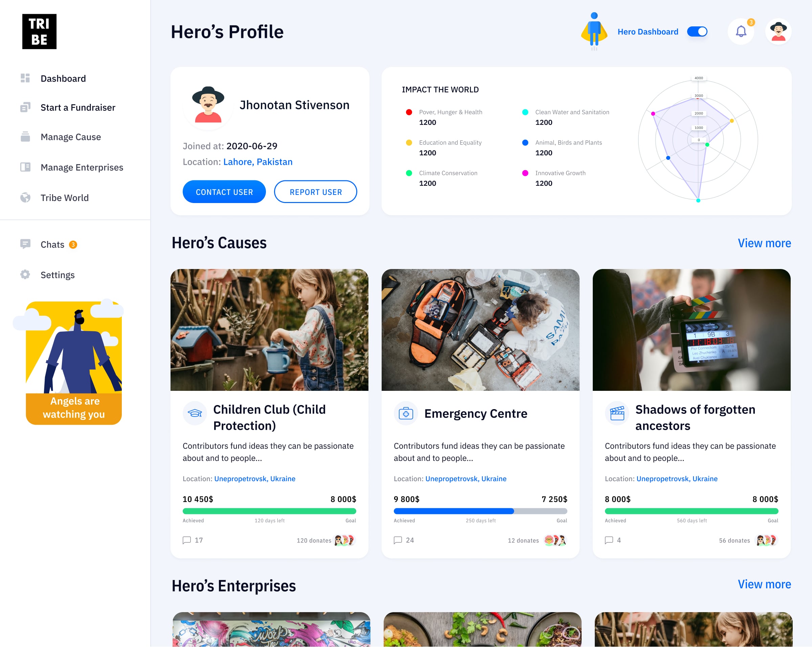
Task: Click donor avatars on Emergency Centre card
Action: point(556,540)
